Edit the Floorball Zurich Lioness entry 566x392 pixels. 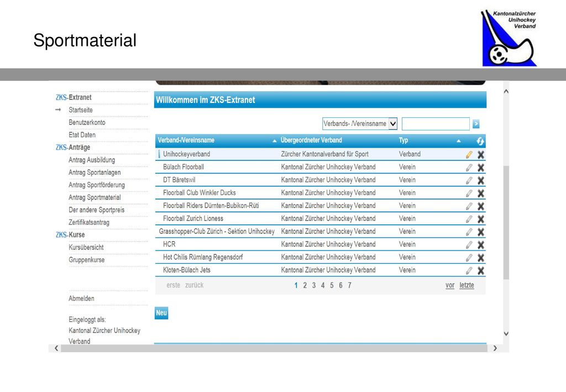469,219
